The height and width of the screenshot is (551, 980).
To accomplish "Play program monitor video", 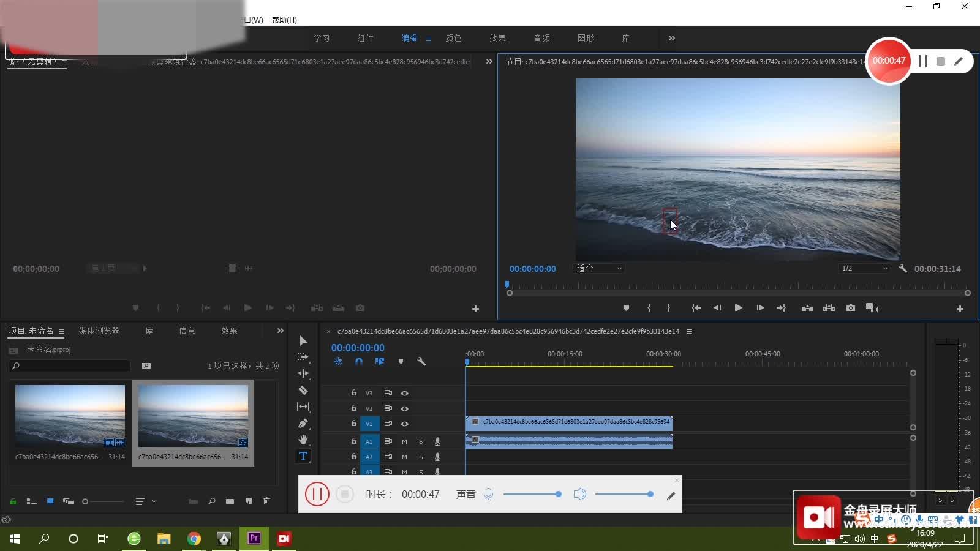I will coord(738,308).
